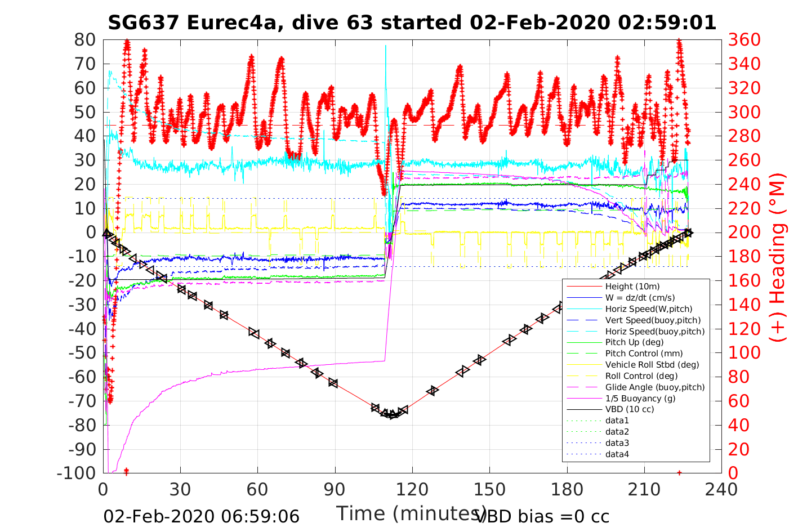
Task: Click the green line swatch beside 'Pitch Up (deg)'
Action: click(584, 342)
